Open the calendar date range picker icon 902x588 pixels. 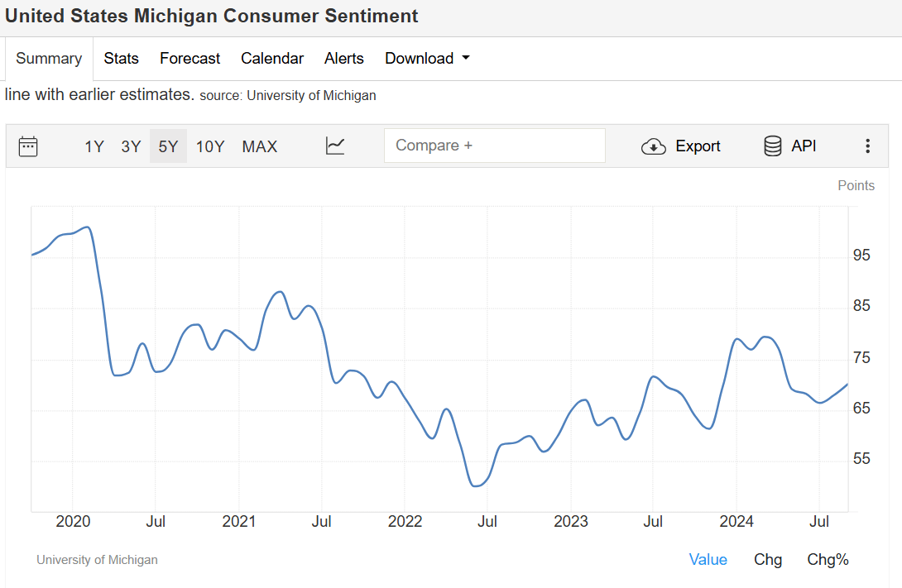28,146
